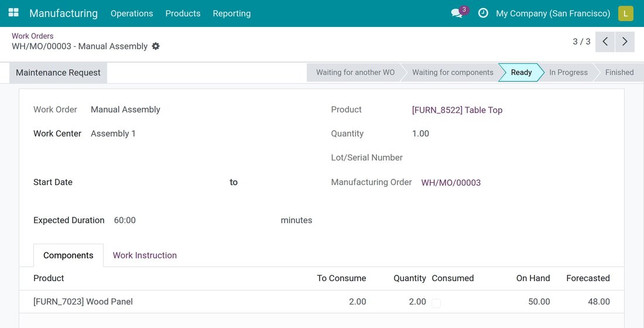644x328 pixels.
Task: Click the On Hand value 50.00
Action: click(x=539, y=302)
